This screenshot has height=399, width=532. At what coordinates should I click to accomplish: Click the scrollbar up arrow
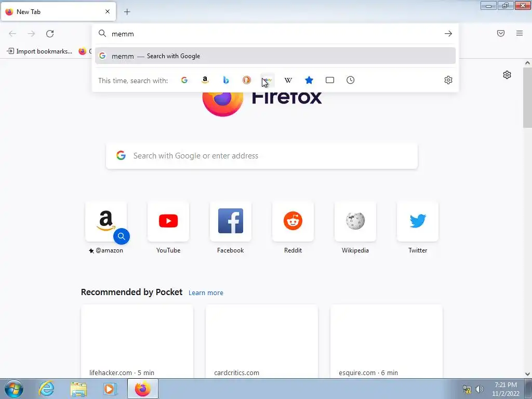tap(527, 63)
